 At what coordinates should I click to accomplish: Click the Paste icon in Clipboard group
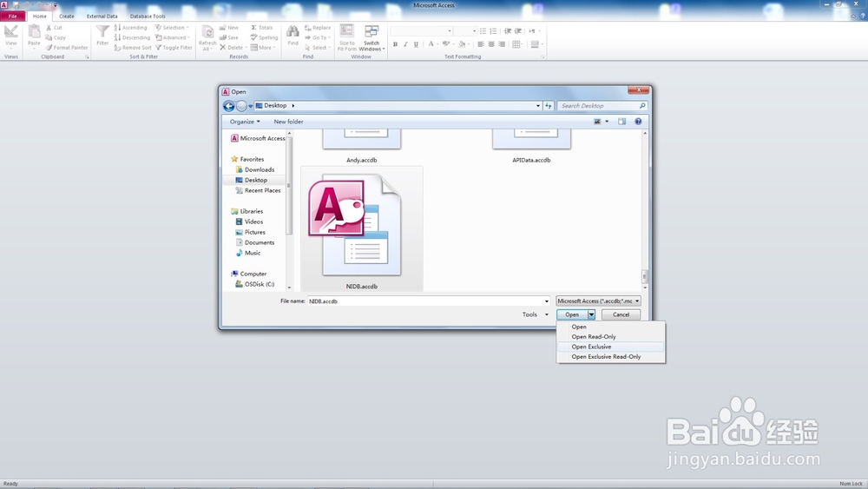tap(35, 32)
